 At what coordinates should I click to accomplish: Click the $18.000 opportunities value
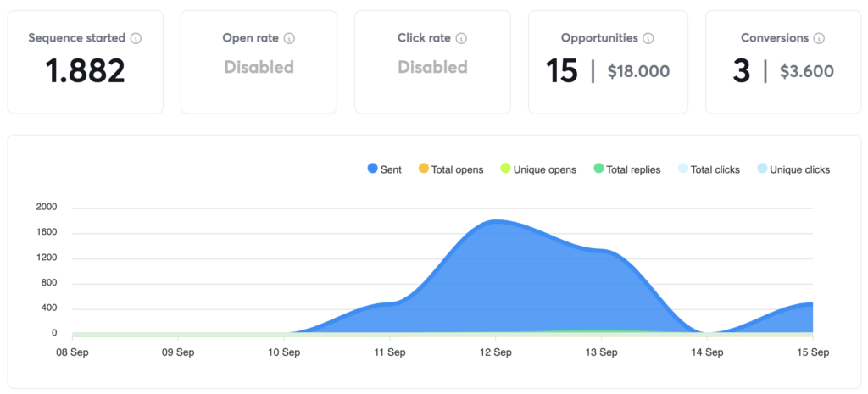pyautogui.click(x=638, y=72)
